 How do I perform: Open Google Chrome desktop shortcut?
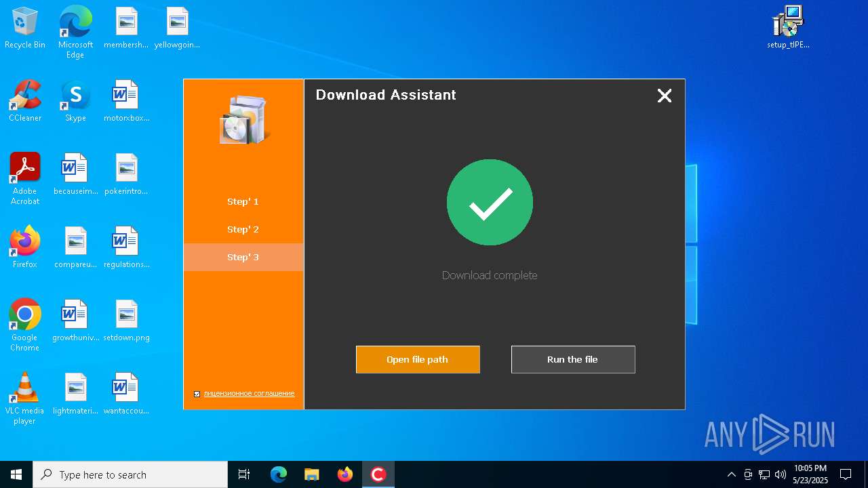pyautogui.click(x=25, y=325)
